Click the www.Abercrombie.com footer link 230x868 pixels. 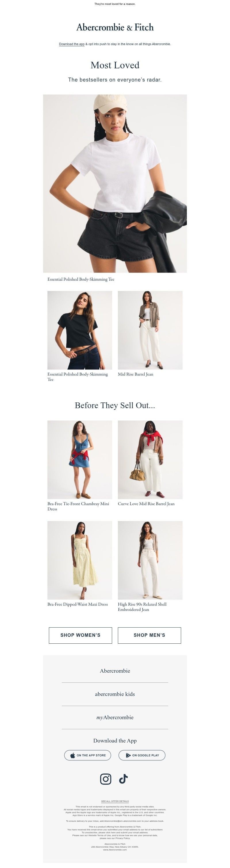point(115,849)
